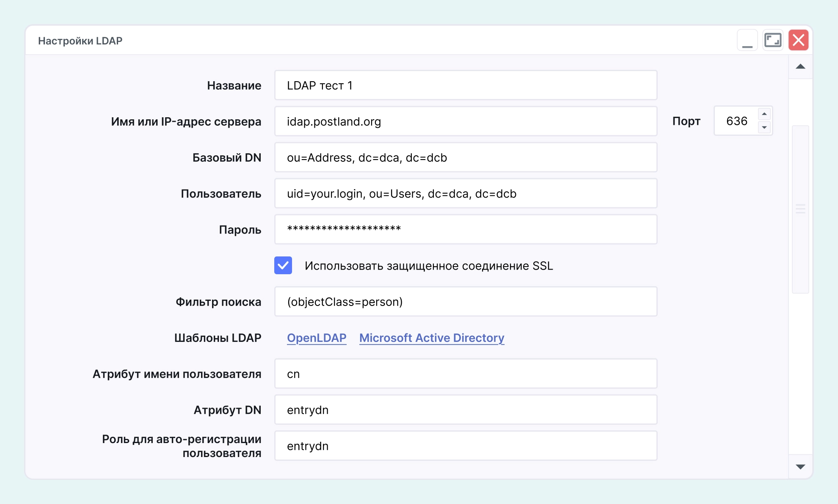Increase the port value with up arrow
The width and height of the screenshot is (838, 504).
pyautogui.click(x=764, y=114)
